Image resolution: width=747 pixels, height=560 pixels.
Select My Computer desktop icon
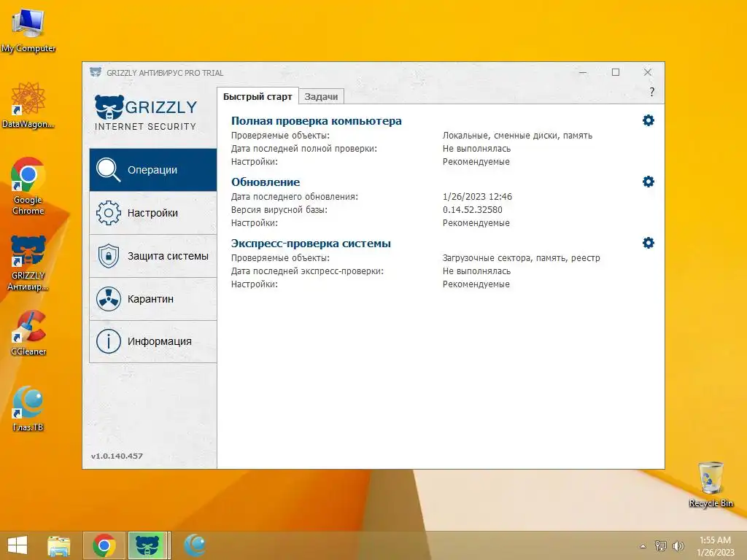[x=28, y=29]
